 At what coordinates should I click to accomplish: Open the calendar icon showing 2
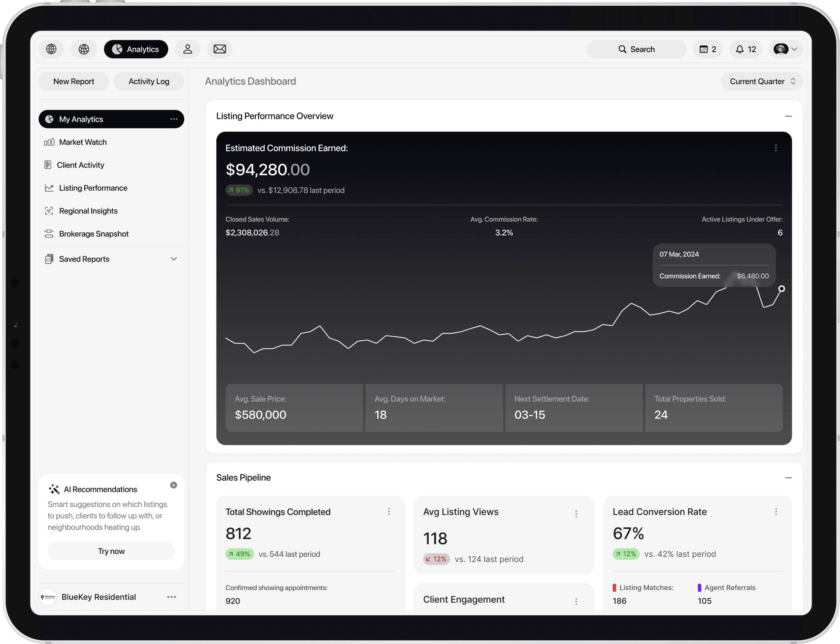point(708,49)
